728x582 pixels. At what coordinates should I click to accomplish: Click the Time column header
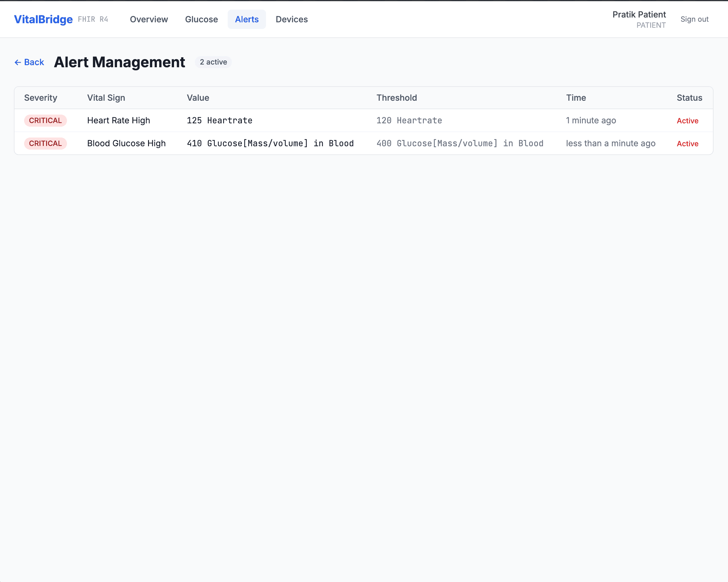pos(576,98)
